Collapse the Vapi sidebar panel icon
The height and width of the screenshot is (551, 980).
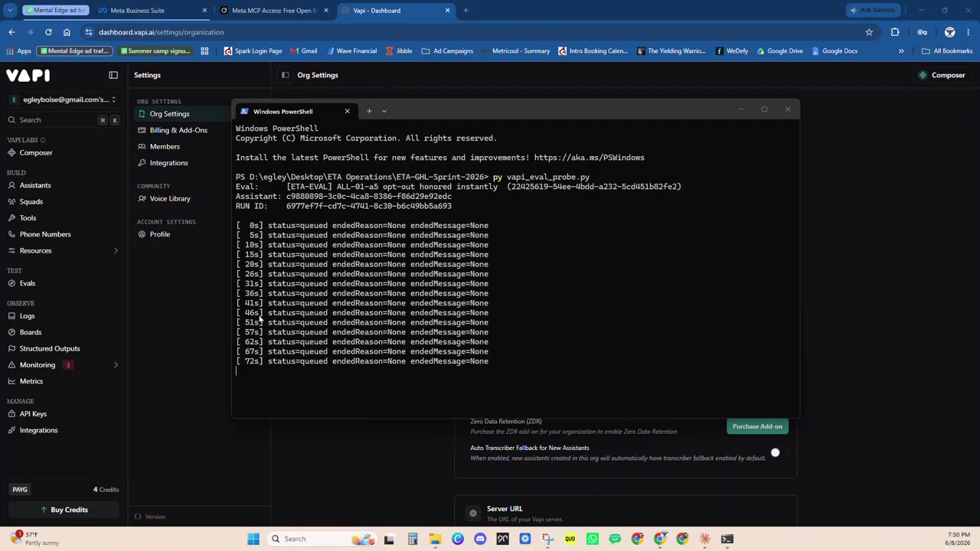coord(113,75)
